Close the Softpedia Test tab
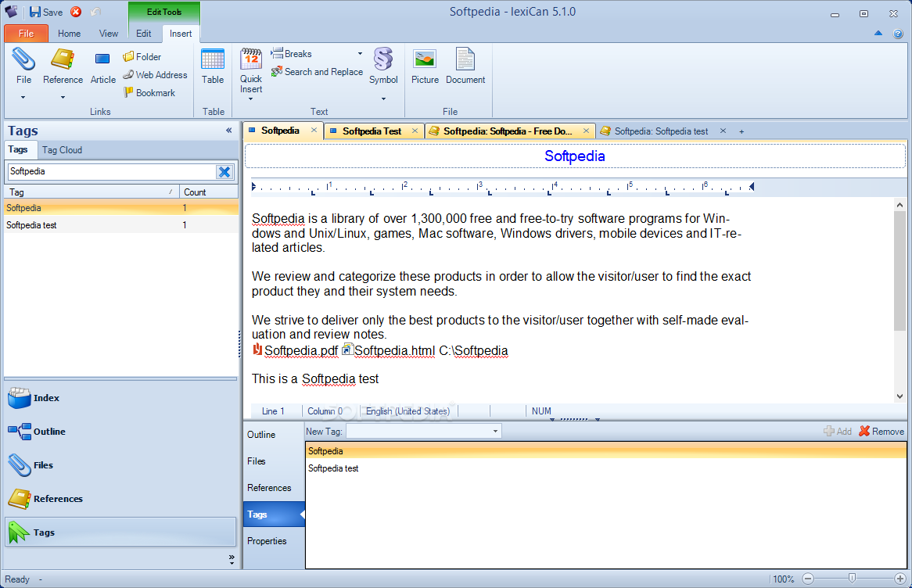Screen dimensions: 912x588 tap(415, 131)
